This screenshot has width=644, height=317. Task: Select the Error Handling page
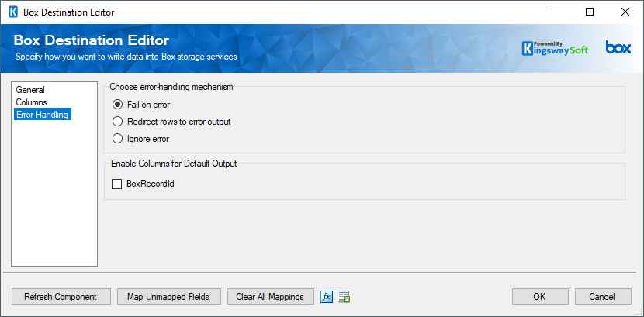43,115
